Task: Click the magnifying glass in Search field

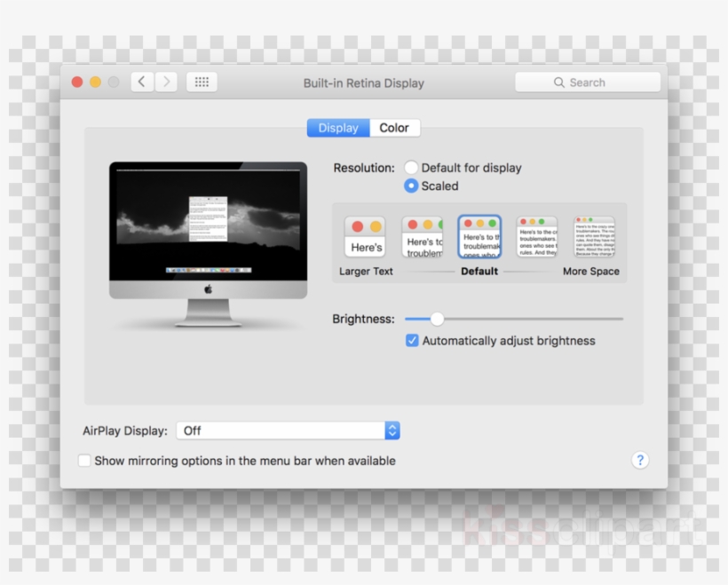Action: [560, 82]
